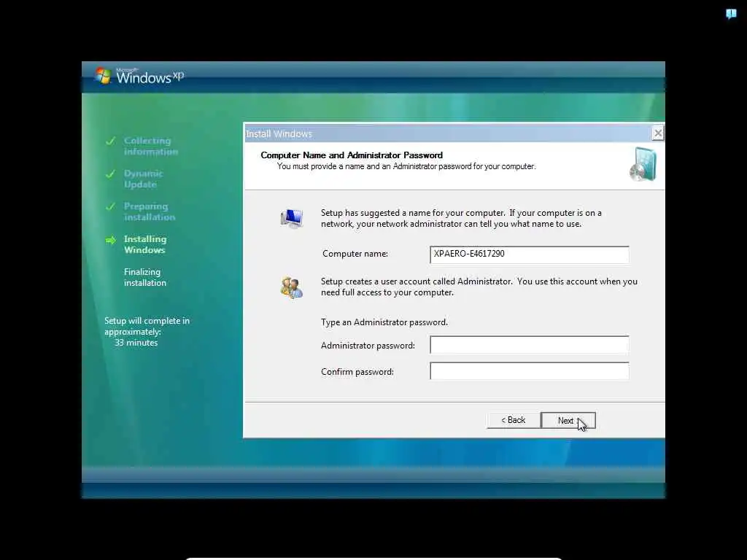Select the Preparing installation step text
This screenshot has width=747, height=560.
tap(149, 212)
